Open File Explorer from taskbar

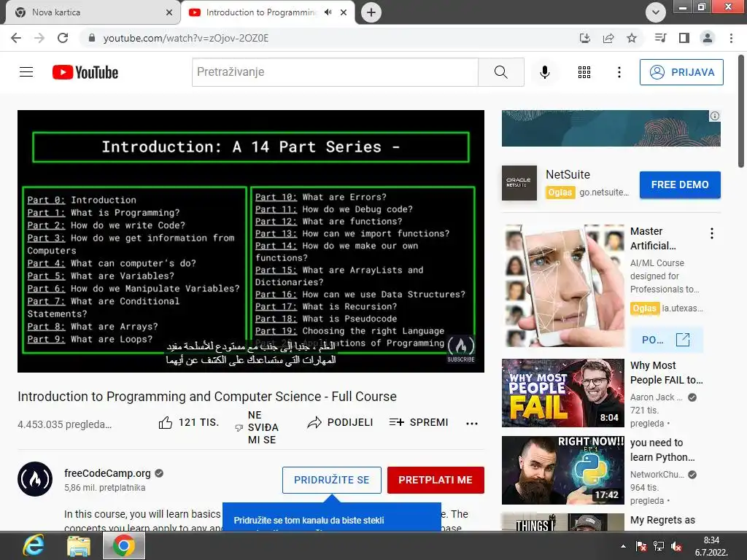pyautogui.click(x=78, y=545)
